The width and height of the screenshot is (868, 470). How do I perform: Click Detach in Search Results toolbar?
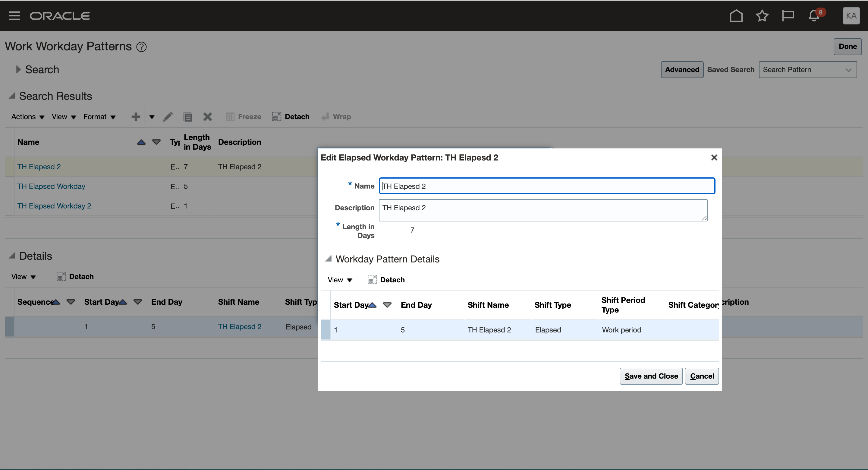click(x=291, y=117)
